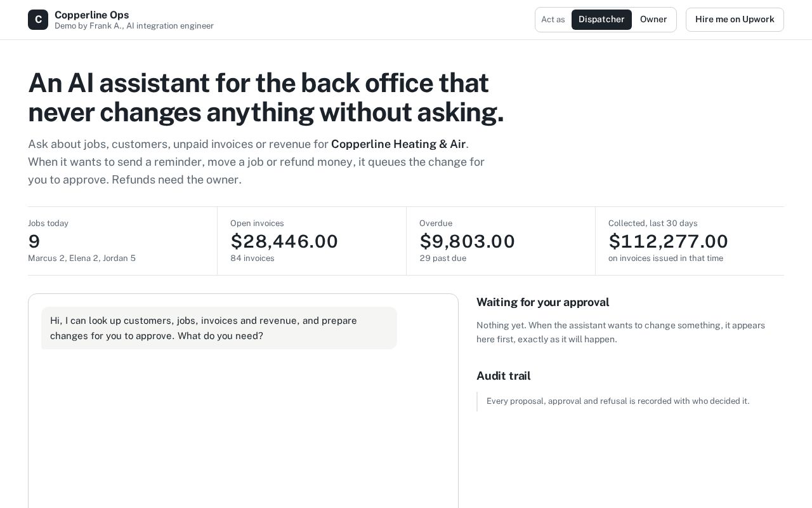The height and width of the screenshot is (508, 812).
Task: Click the audit trail description note
Action: 618,401
